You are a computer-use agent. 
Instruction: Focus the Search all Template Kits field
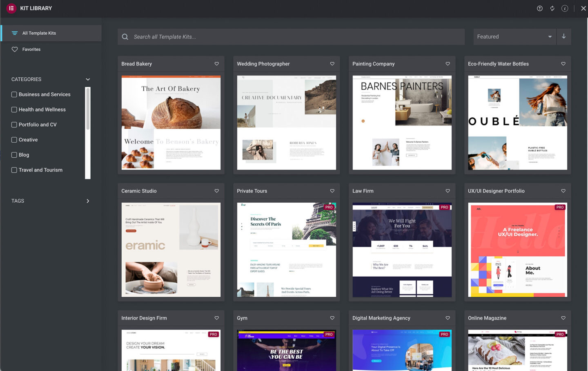pos(291,37)
